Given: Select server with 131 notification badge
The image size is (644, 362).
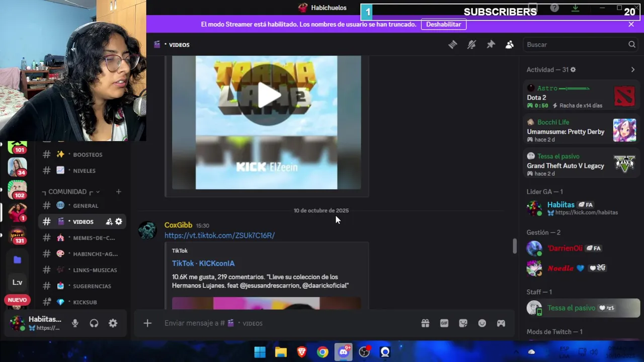Looking at the screenshot, I should coord(17,235).
